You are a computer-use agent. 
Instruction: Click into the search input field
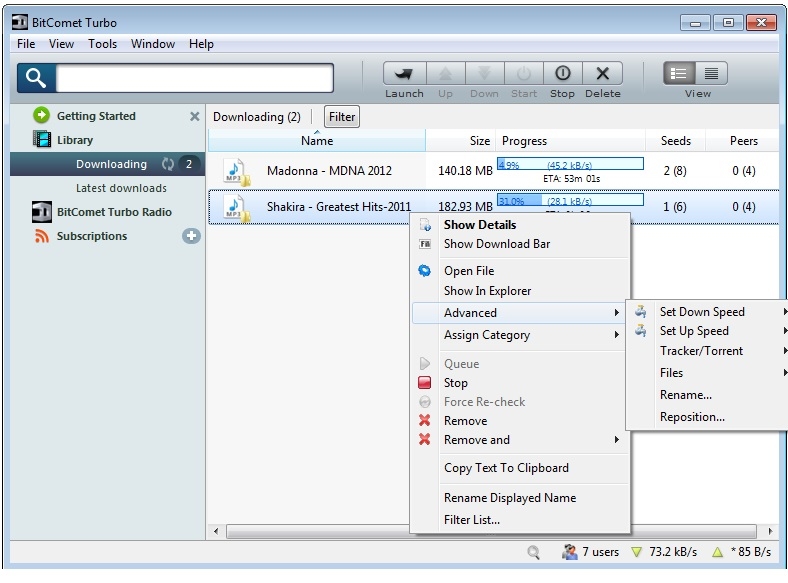click(195, 78)
